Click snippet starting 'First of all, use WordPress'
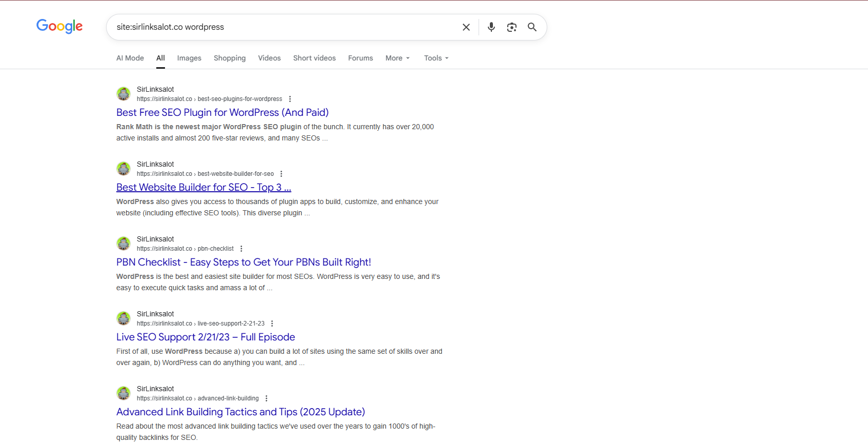Image resolution: width=868 pixels, height=444 pixels. click(279, 357)
